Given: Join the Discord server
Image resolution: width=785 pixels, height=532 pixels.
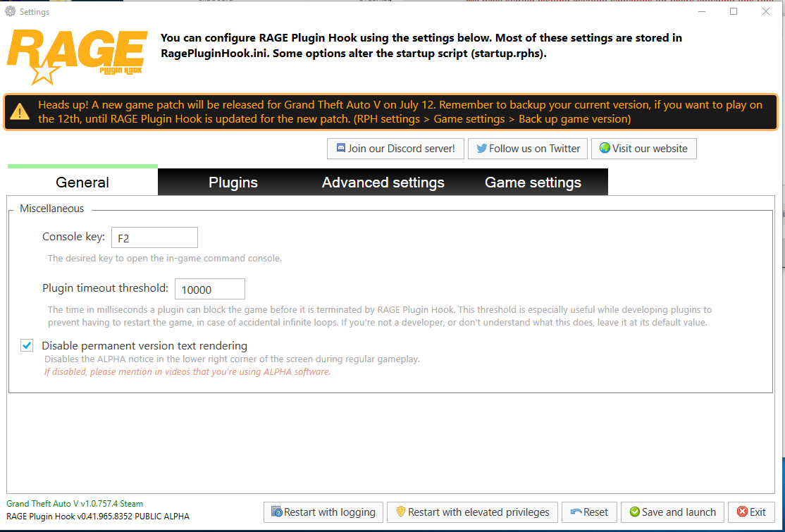Looking at the screenshot, I should coord(395,149).
